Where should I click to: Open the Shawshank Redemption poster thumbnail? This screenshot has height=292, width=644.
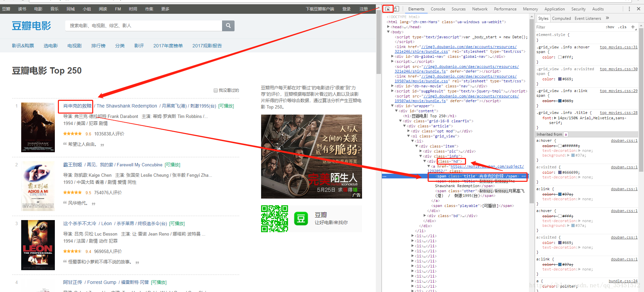(x=38, y=127)
